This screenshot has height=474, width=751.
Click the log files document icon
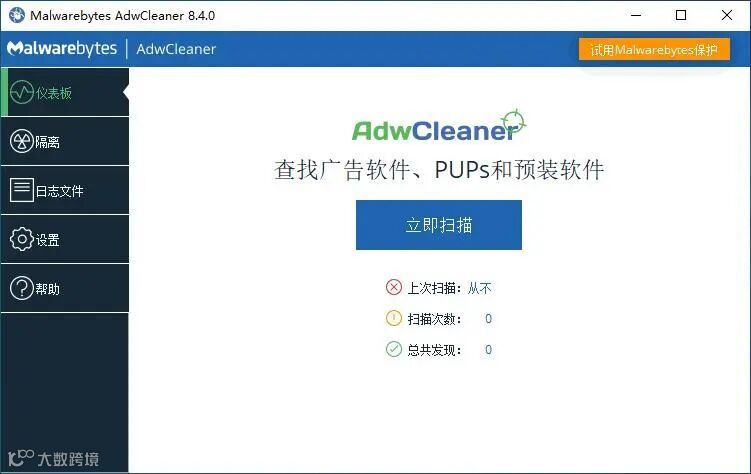click(22, 190)
